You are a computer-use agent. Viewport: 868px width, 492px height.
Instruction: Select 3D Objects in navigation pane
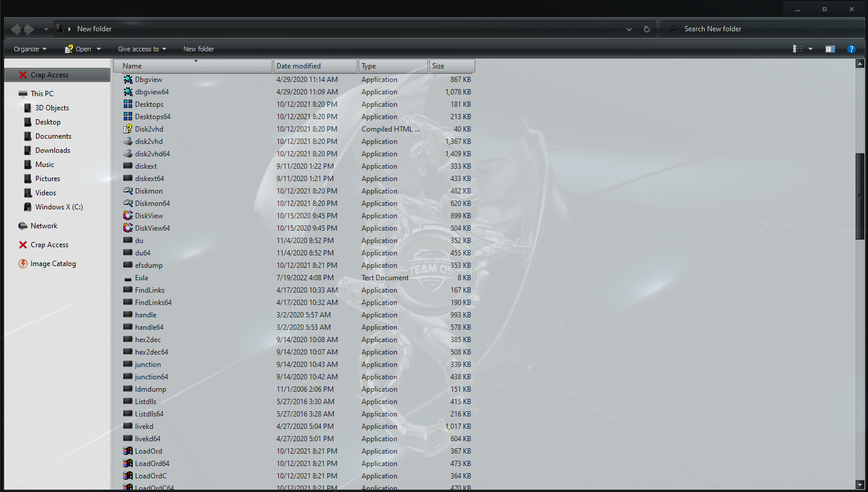coord(52,108)
